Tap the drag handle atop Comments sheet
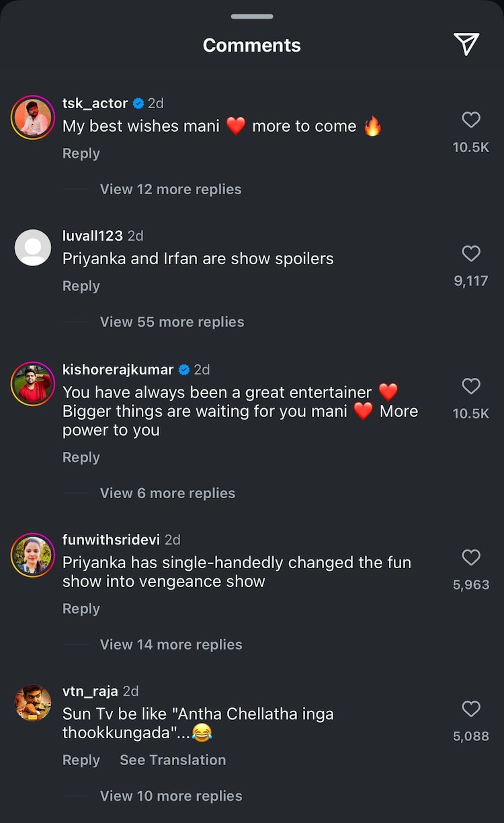Image resolution: width=504 pixels, height=823 pixels. pyautogui.click(x=252, y=16)
